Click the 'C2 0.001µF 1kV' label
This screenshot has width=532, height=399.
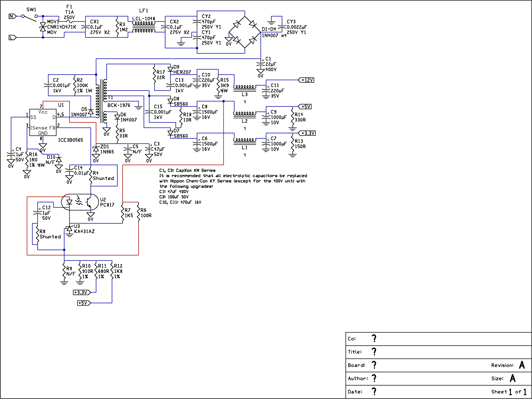pyautogui.click(x=62, y=85)
